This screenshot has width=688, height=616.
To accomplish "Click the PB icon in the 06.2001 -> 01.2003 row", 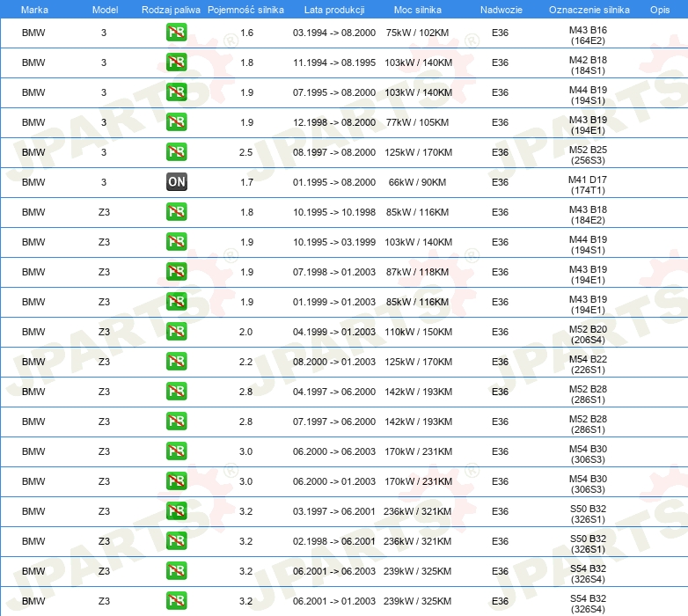I will pyautogui.click(x=176, y=601).
